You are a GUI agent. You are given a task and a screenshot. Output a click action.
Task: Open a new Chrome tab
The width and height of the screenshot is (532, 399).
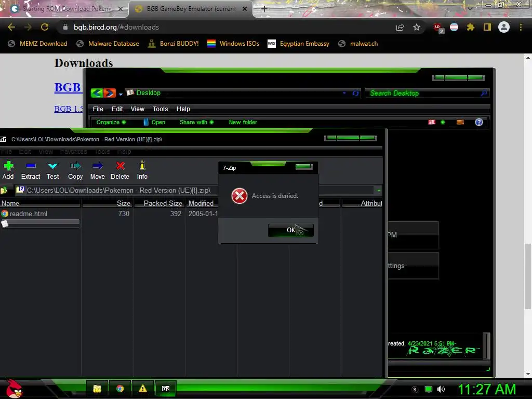click(264, 9)
